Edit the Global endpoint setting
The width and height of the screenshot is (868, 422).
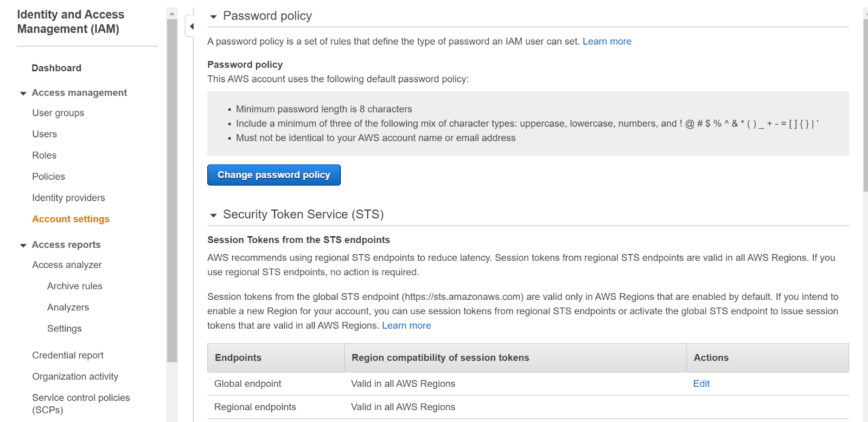point(701,383)
